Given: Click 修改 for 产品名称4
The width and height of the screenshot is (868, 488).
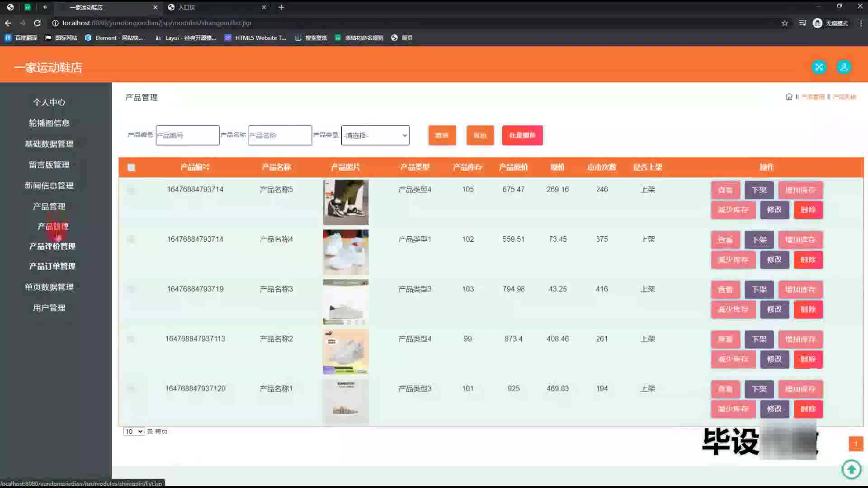Looking at the screenshot, I should pyautogui.click(x=774, y=260).
